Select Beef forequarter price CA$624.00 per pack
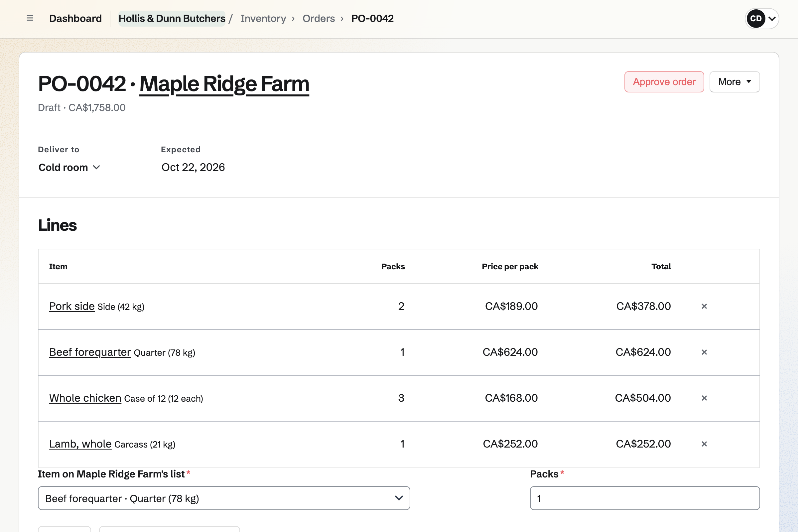The width and height of the screenshot is (798, 532). 510,352
